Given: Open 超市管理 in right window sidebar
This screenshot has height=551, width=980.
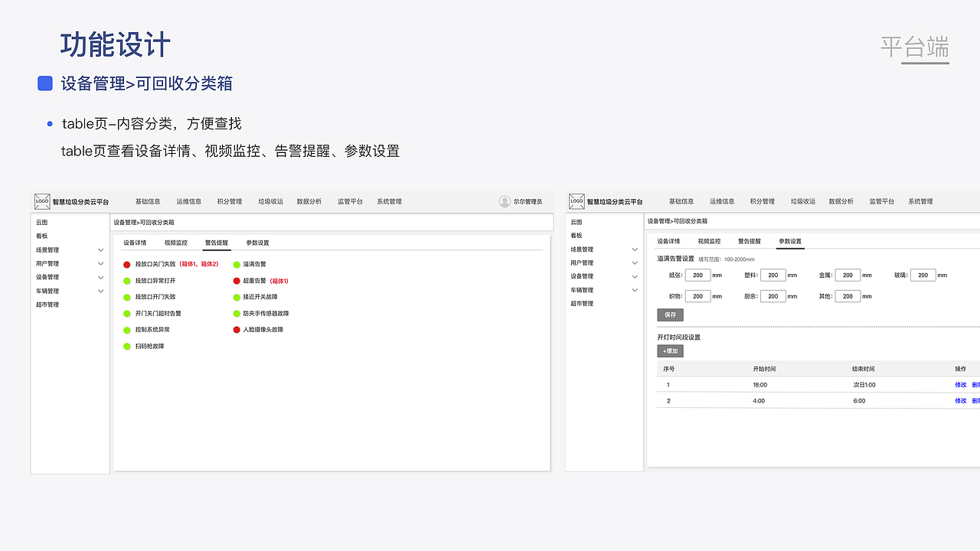Looking at the screenshot, I should pyautogui.click(x=582, y=304).
